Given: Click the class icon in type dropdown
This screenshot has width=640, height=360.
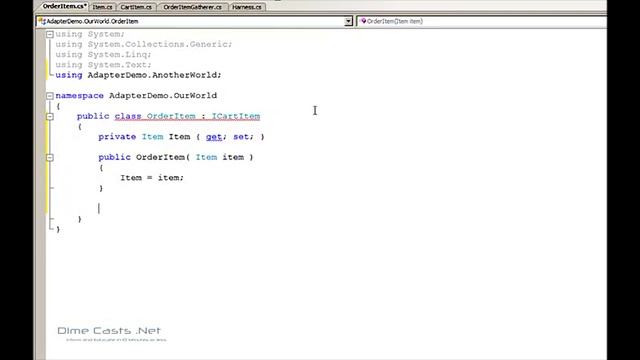Looking at the screenshot, I should [x=42, y=21].
